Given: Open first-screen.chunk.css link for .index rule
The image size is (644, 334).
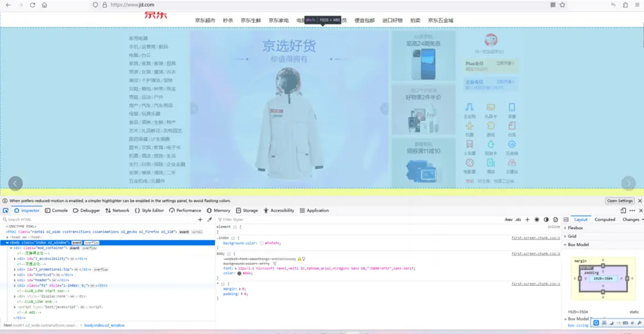Looking at the screenshot, I should coord(535,238).
